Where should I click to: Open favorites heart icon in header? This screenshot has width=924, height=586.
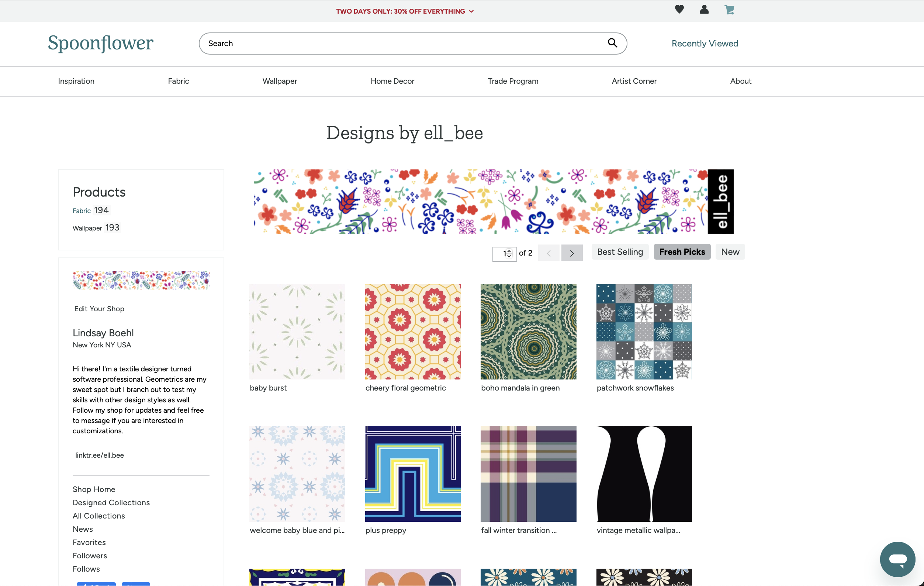(x=679, y=9)
